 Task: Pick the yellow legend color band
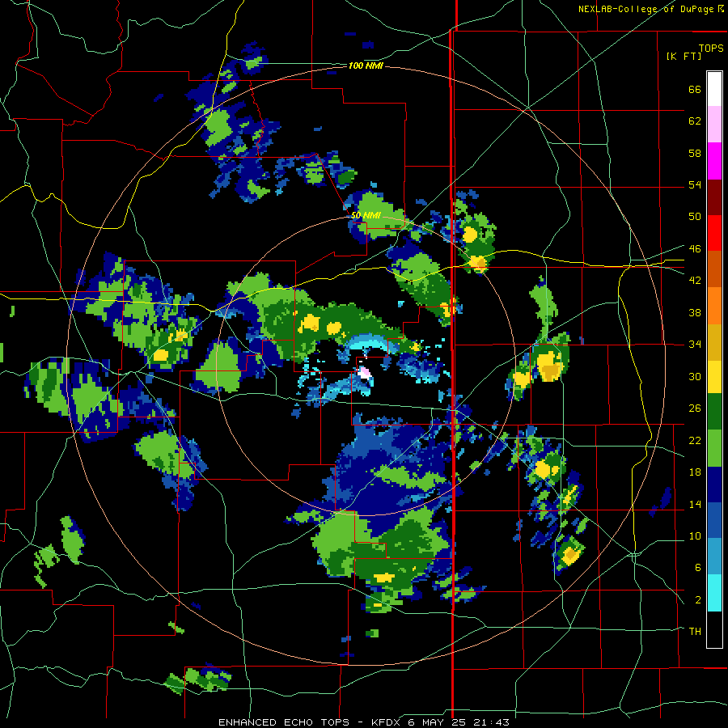click(x=714, y=377)
